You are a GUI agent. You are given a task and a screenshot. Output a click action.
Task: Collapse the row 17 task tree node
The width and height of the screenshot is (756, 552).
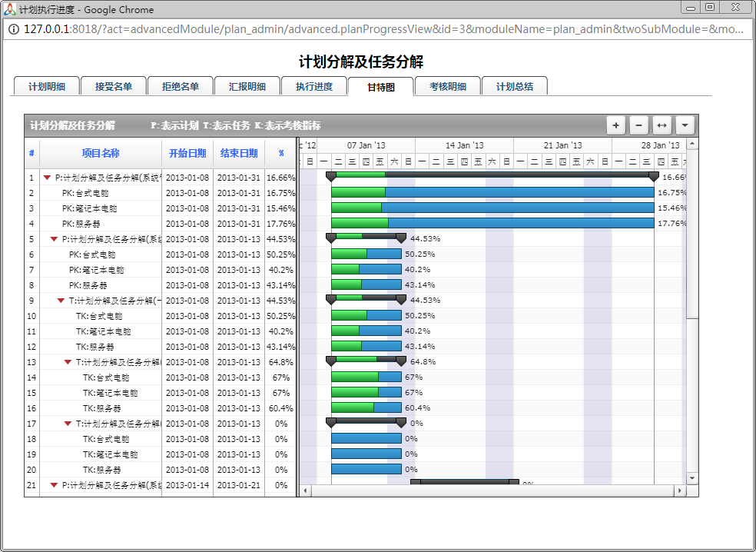(68, 424)
